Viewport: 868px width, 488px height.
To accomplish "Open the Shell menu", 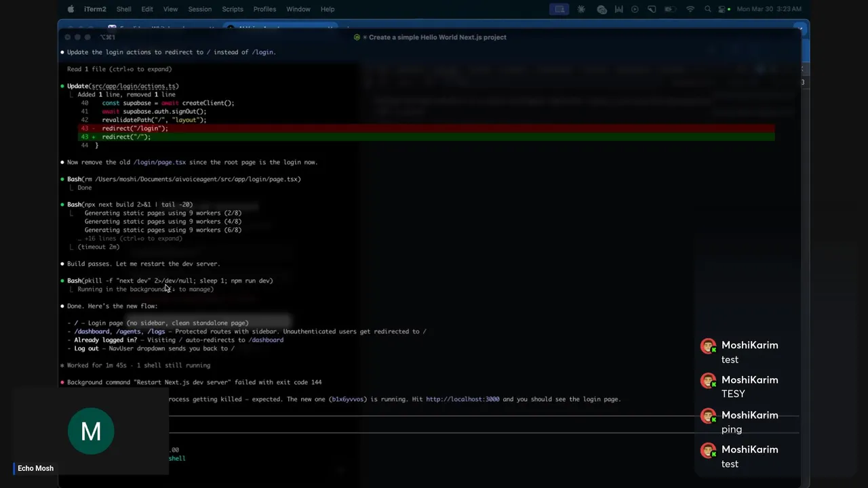I will pos(124,9).
